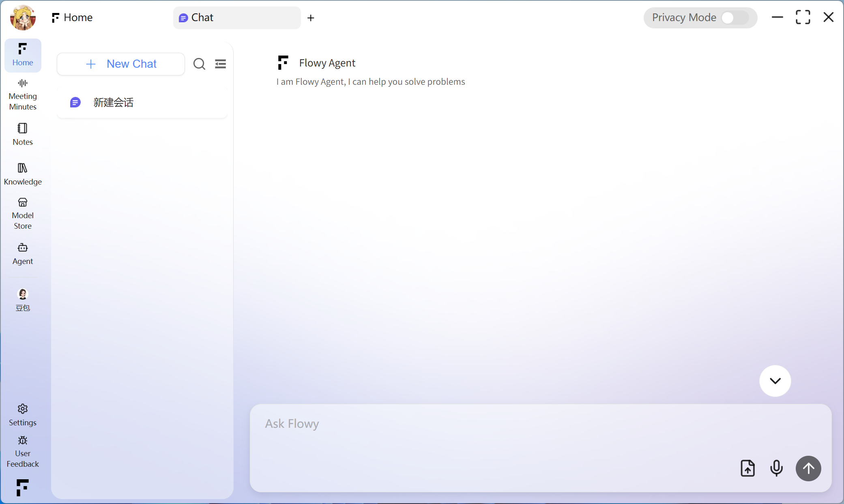Open User Feedback bug icon
This screenshot has width=844, height=504.
click(23, 451)
